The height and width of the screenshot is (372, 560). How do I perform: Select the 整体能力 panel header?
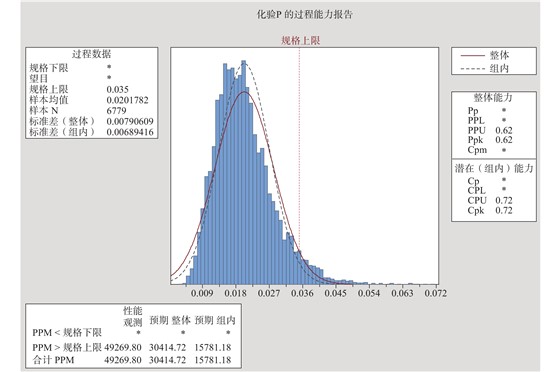493,97
